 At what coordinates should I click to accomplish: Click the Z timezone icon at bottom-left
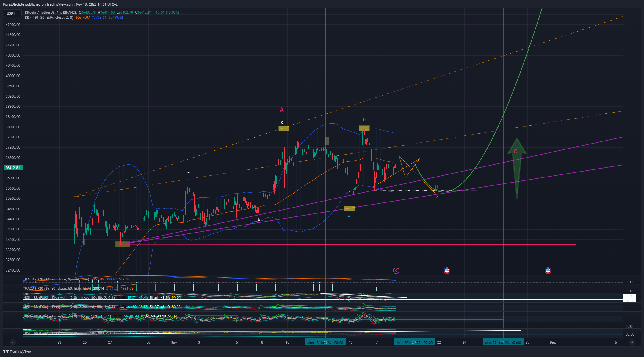12,342
